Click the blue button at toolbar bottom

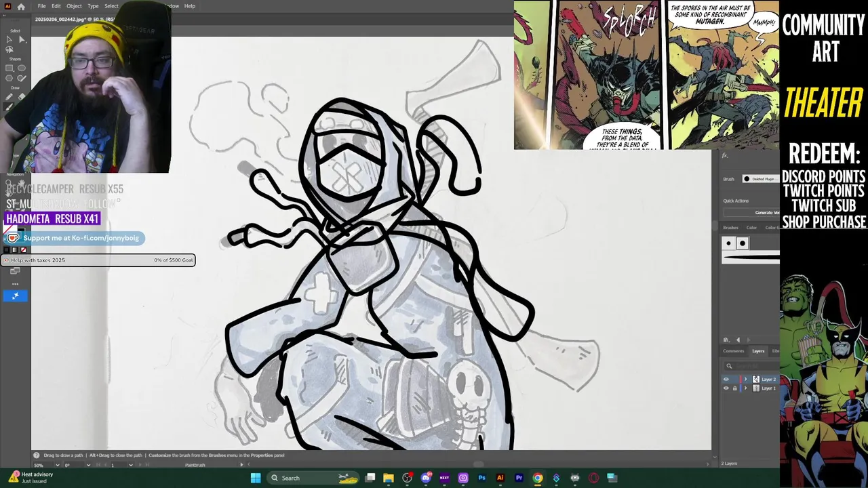15,296
